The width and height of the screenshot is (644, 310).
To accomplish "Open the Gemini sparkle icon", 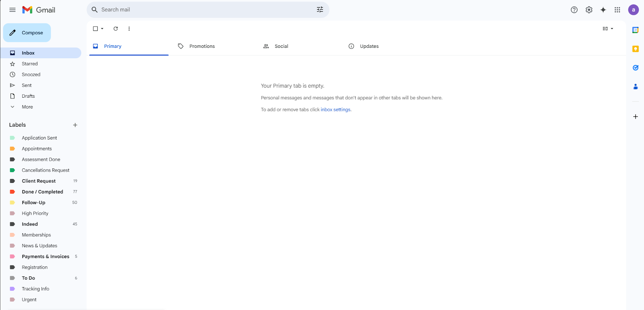I will [x=603, y=10].
